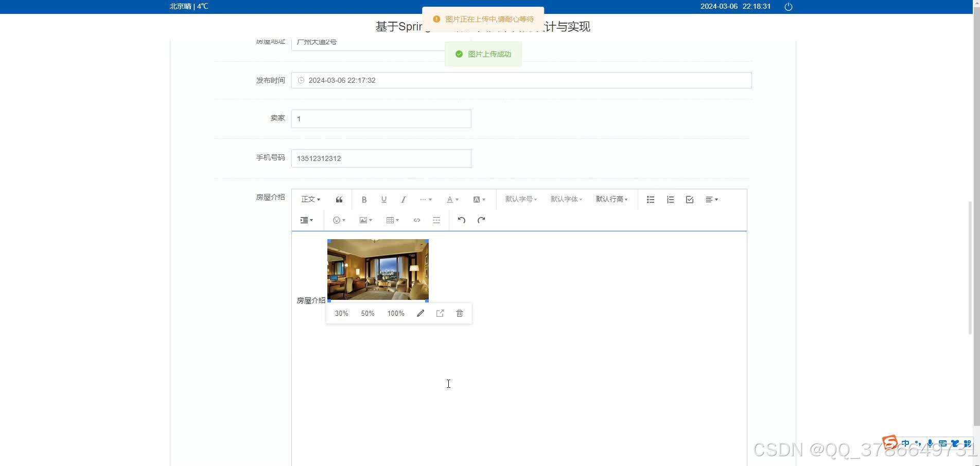Click the 房屋介绍 text inside editor

click(x=311, y=300)
